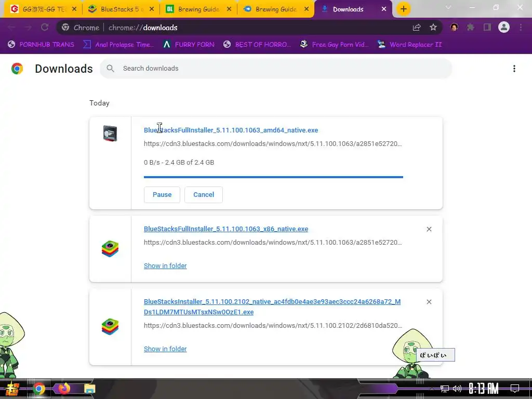The height and width of the screenshot is (399, 532).
Task: Click Chrome logo beside Downloads title
Action: click(x=17, y=69)
